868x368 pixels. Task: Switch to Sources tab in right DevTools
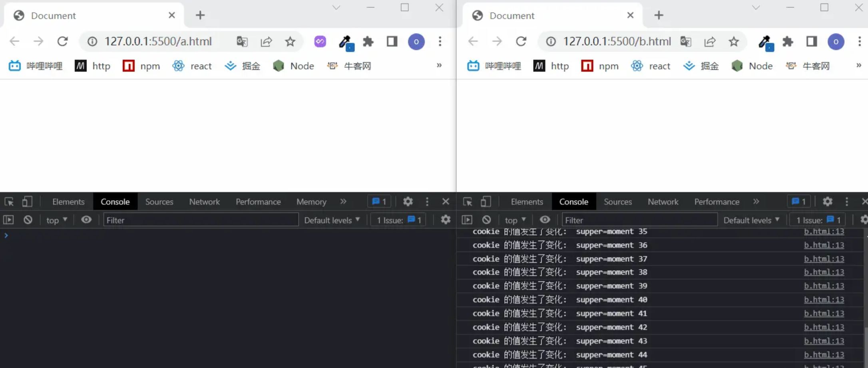(617, 202)
